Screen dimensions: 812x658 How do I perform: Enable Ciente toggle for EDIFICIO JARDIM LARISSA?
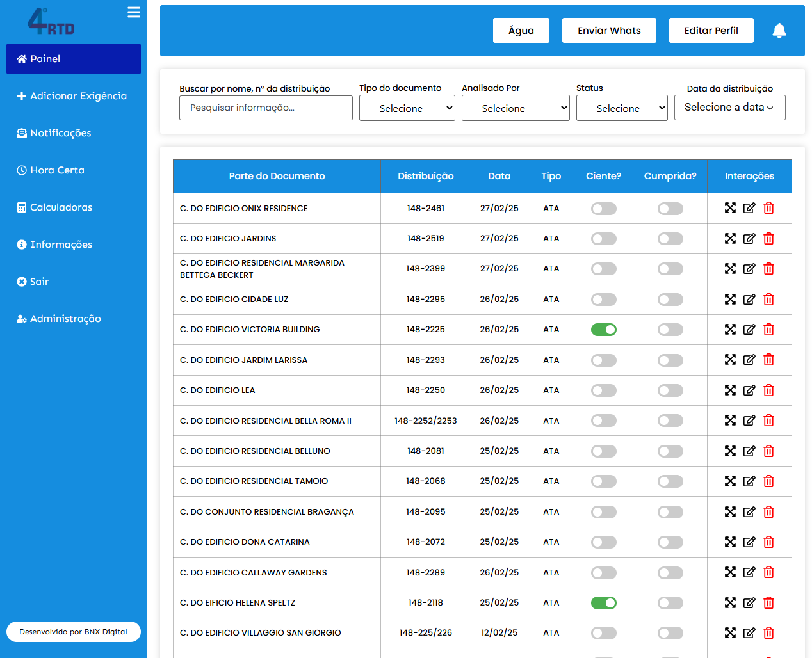point(603,360)
